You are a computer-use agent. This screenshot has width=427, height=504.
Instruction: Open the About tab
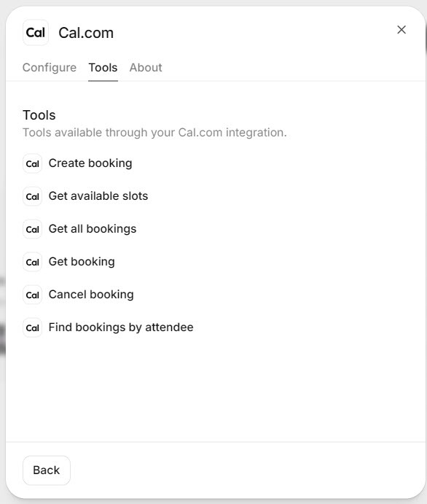pos(146,68)
